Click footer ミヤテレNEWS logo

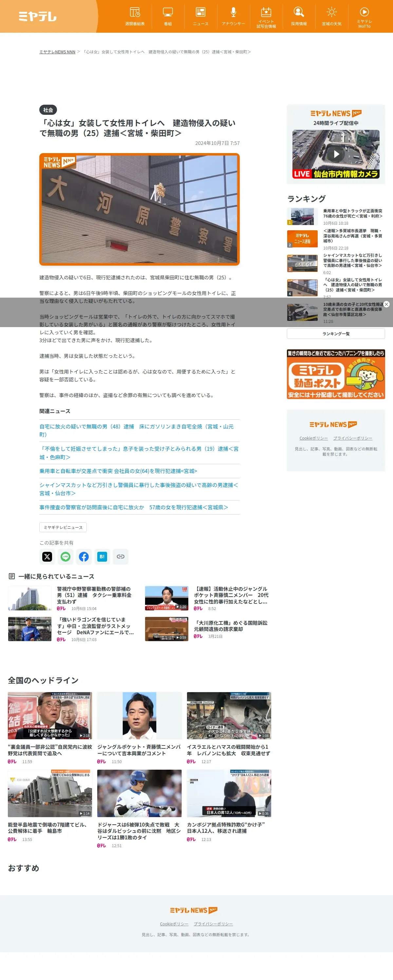click(x=194, y=910)
